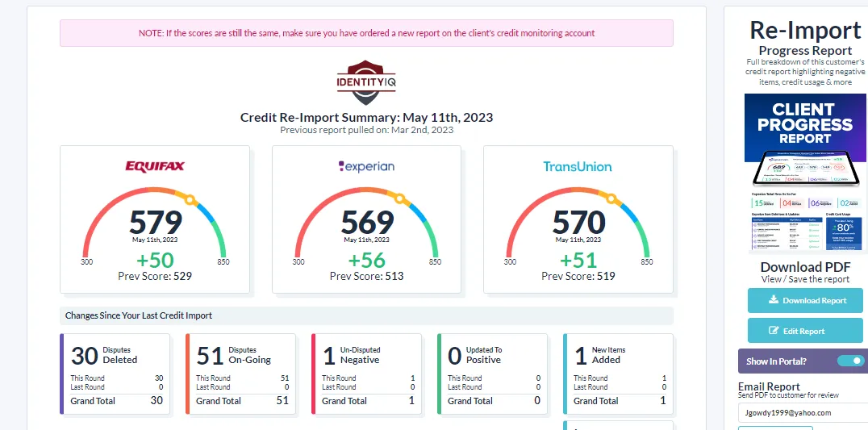Click the +56 Experian score change
Viewport: 868px width, 430px height.
[366, 260]
